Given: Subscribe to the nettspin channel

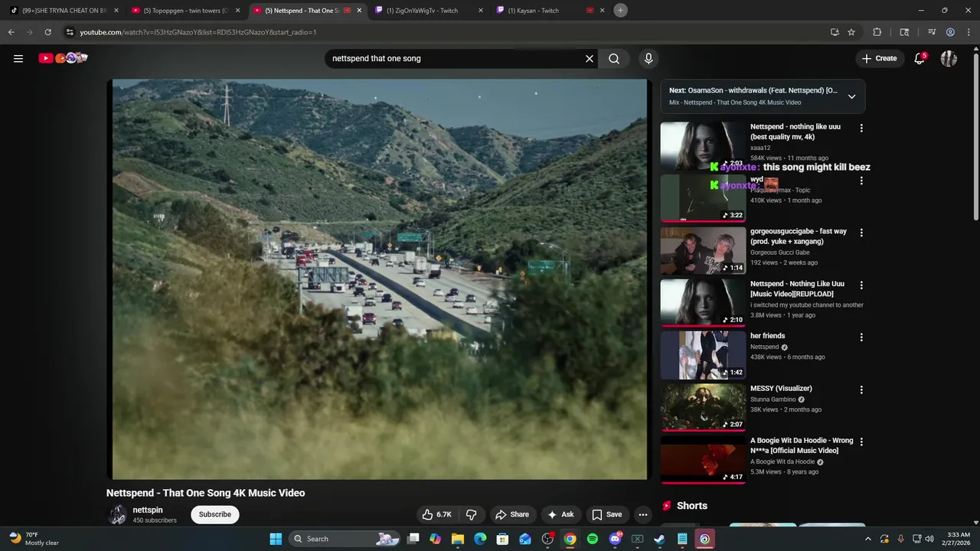Looking at the screenshot, I should [215, 514].
